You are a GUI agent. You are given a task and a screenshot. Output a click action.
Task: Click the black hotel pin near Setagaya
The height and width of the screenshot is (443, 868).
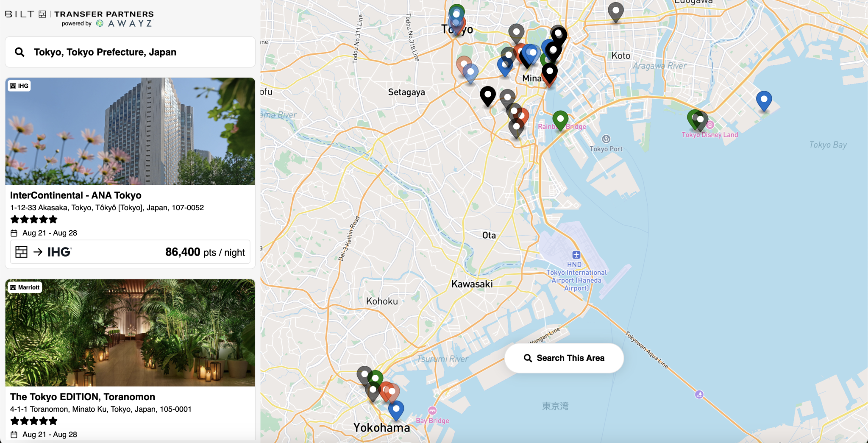[488, 96]
